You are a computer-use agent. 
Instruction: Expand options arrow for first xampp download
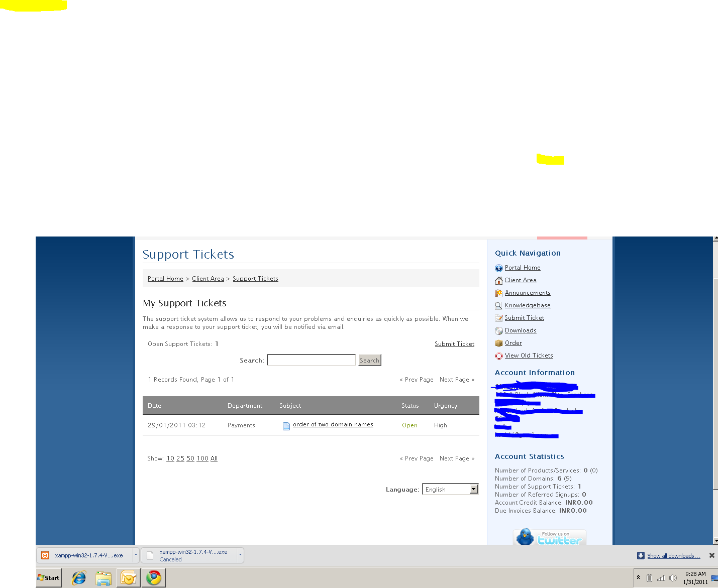click(x=136, y=555)
